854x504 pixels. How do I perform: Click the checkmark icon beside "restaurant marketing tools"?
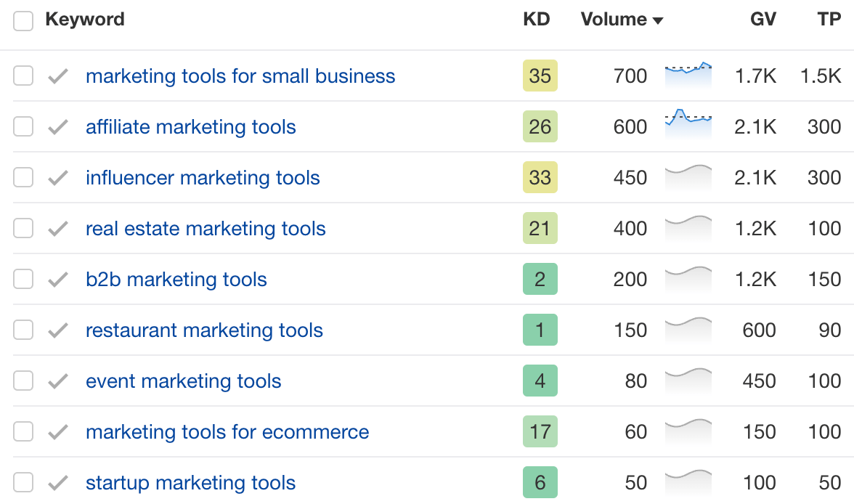click(x=57, y=330)
